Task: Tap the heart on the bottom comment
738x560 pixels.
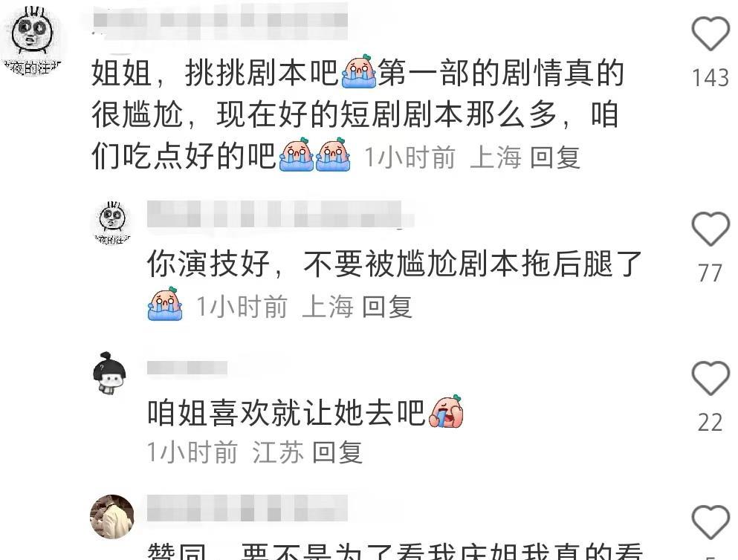Action: tap(711, 522)
